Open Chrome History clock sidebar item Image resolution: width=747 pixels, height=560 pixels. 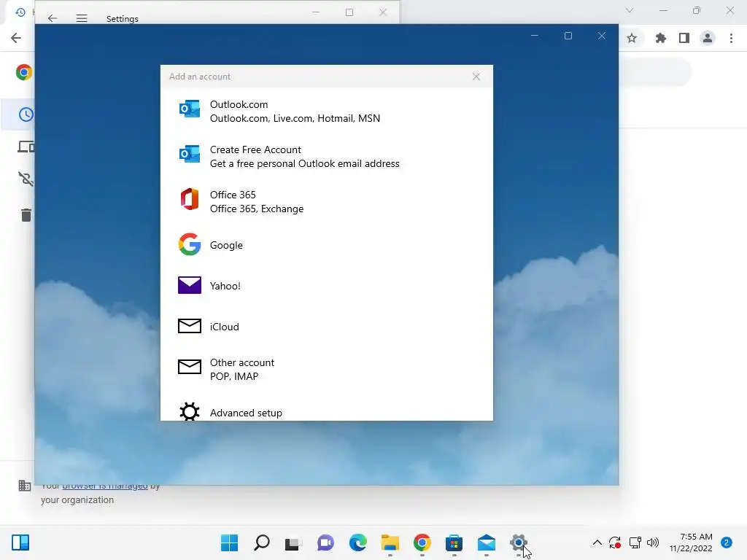(x=26, y=114)
